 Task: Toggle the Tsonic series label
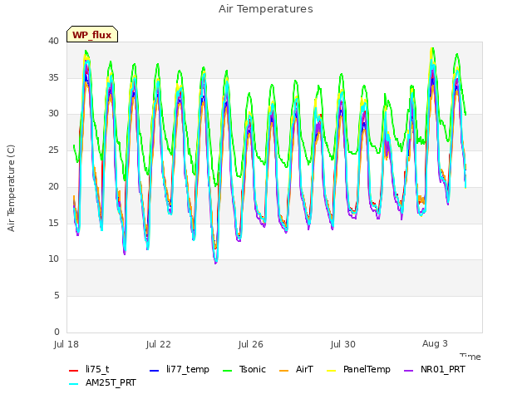point(253,369)
